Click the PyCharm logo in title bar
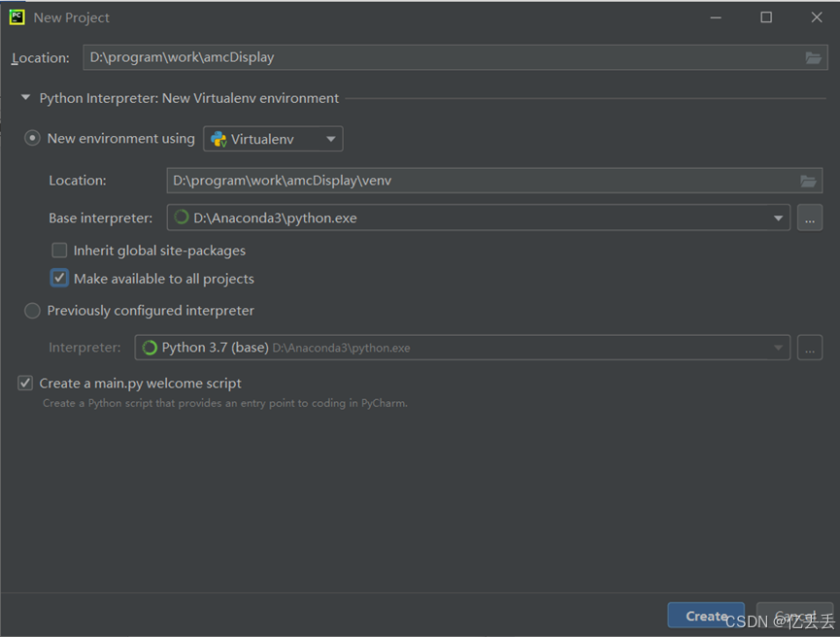840x637 pixels. pos(17,17)
